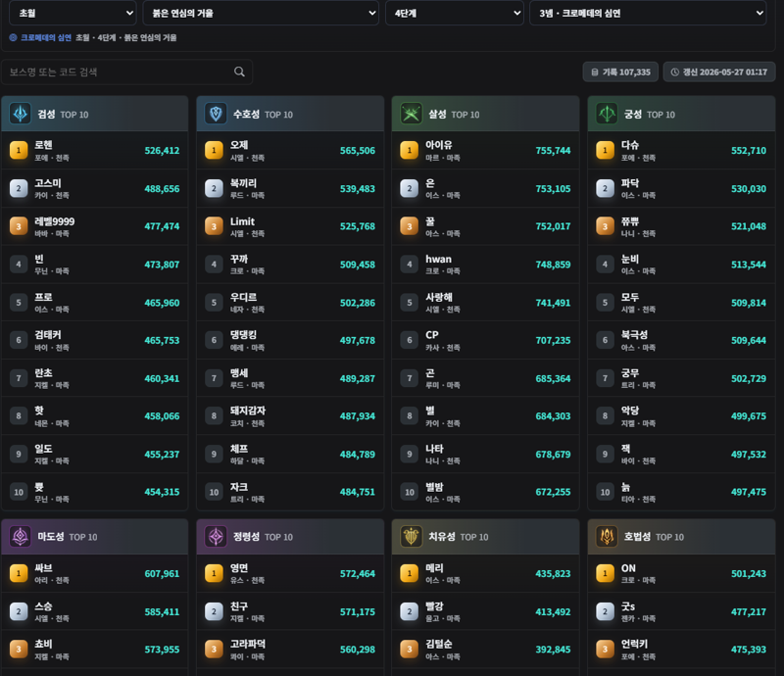Click the player name 김털순
The image size is (784, 676).
click(x=438, y=644)
